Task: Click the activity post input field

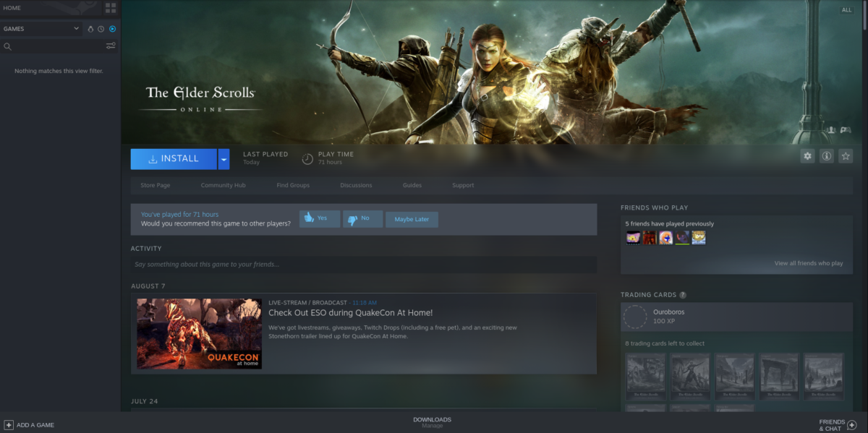Action: (364, 265)
